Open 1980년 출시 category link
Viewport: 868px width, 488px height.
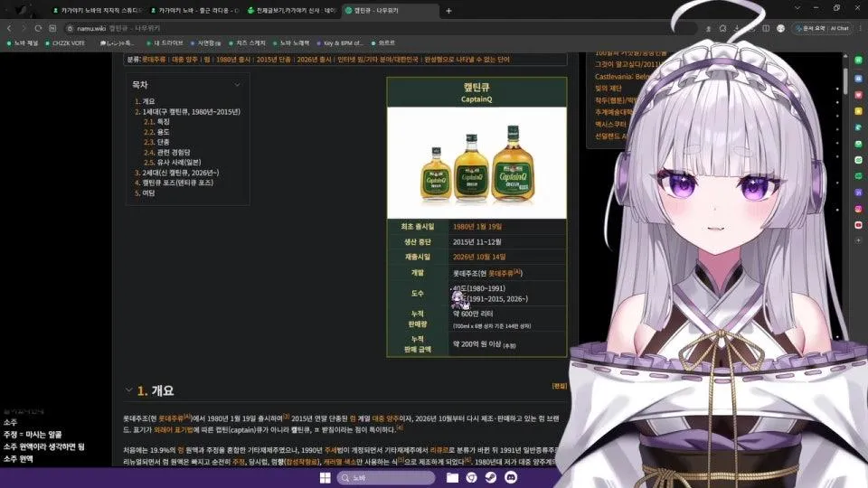(233, 60)
